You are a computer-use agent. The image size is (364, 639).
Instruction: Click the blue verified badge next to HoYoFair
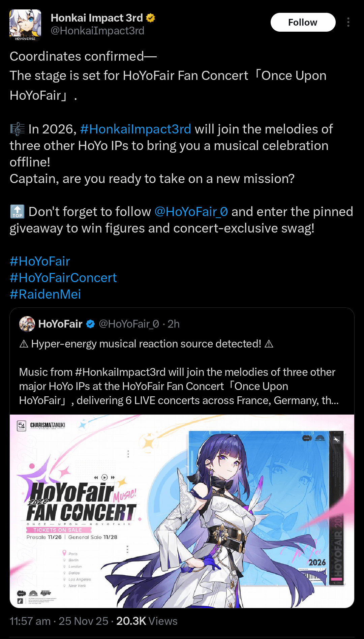90,324
